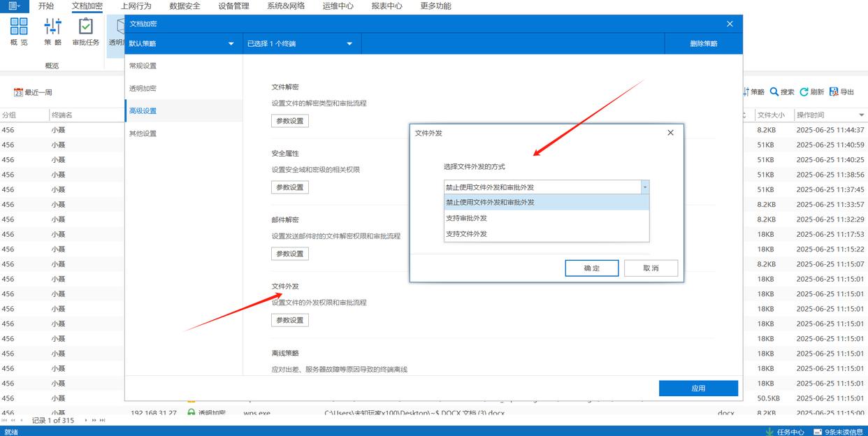Image resolution: width=868 pixels, height=436 pixels.
Task: Open 9条未读信息 unread messages
Action: tap(837, 432)
